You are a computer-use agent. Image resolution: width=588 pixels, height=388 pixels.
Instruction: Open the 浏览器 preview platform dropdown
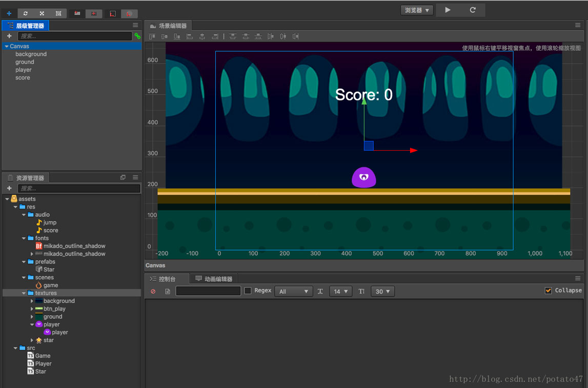point(416,10)
